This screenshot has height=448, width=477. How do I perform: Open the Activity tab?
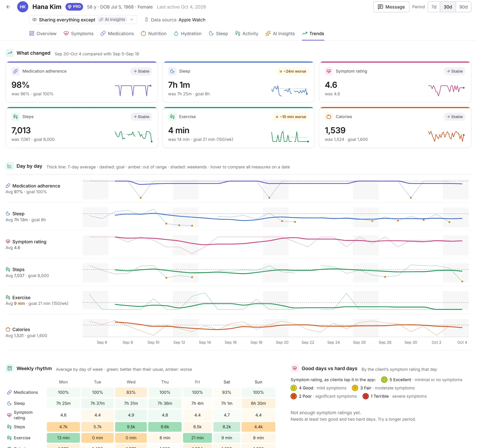pyautogui.click(x=247, y=34)
